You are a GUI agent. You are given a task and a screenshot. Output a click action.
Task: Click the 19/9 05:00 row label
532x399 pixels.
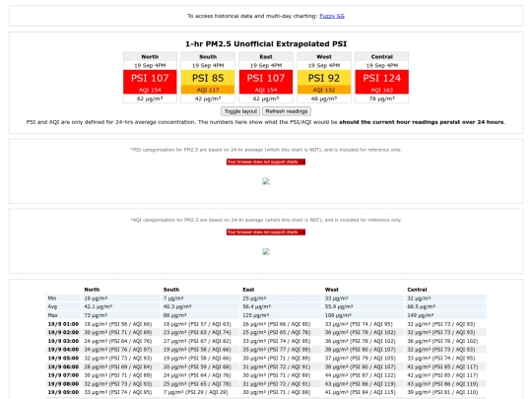63,359
